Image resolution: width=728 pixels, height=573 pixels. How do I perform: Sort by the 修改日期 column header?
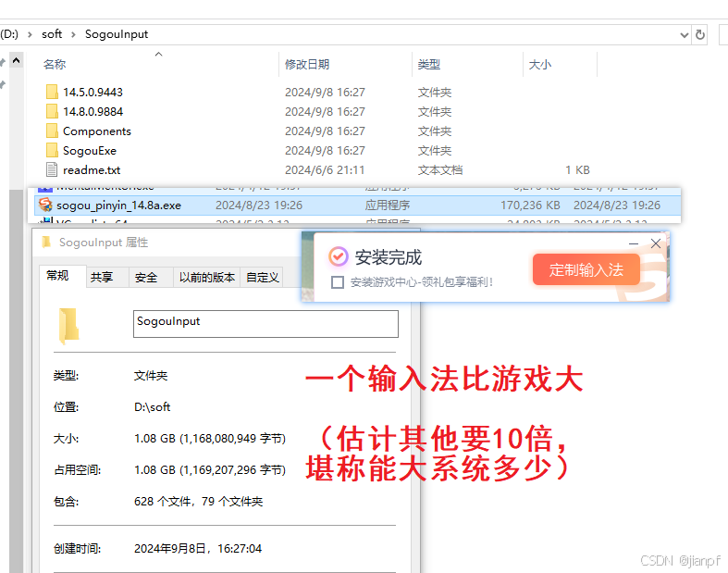(307, 64)
